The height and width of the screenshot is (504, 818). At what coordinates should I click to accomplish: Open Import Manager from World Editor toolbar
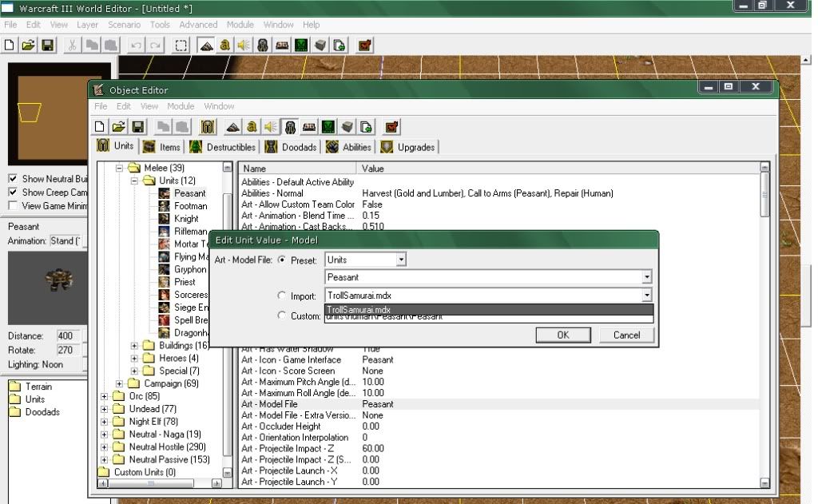tap(340, 46)
